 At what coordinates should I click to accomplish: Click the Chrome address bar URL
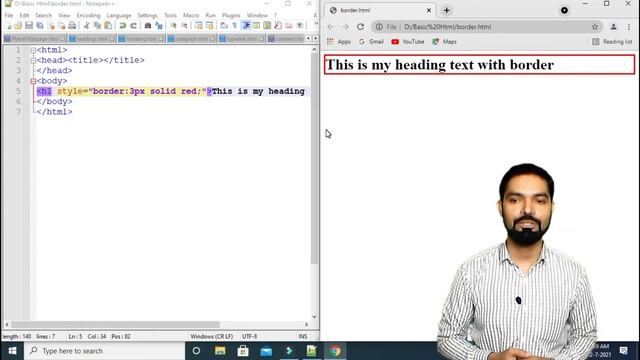pos(447,27)
